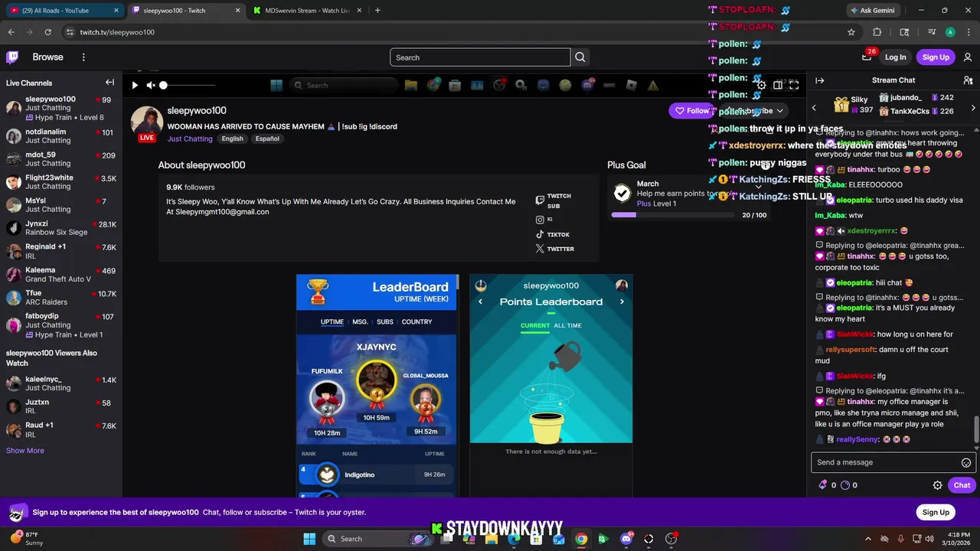This screenshot has height=551, width=980.
Task: Open chat community users icon
Action: point(968,80)
